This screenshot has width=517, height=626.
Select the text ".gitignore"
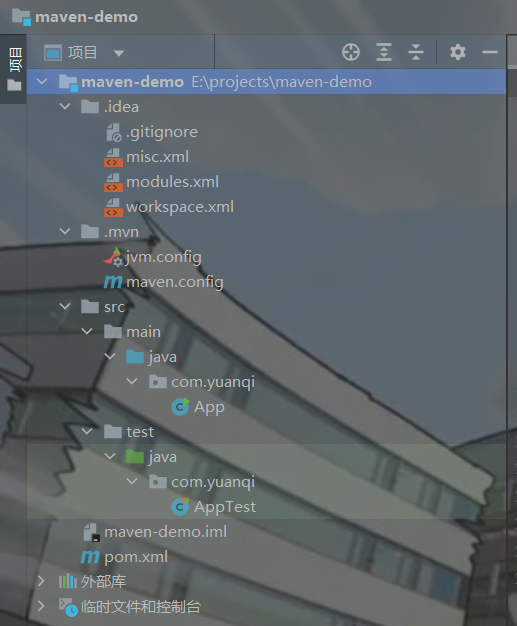(x=162, y=132)
